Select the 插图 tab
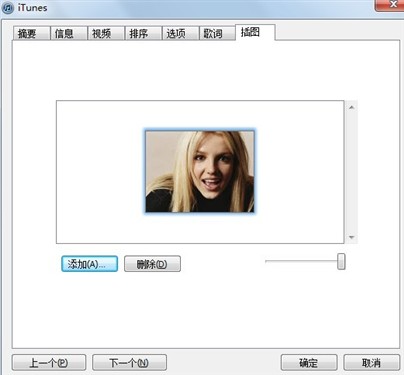 tap(255, 32)
